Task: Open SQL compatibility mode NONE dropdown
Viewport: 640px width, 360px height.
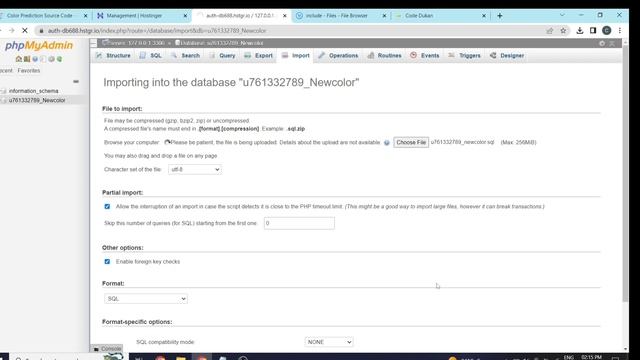Action: coord(329,342)
